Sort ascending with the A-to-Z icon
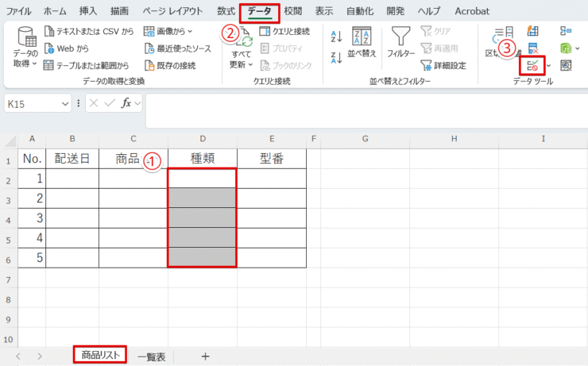 [336, 37]
